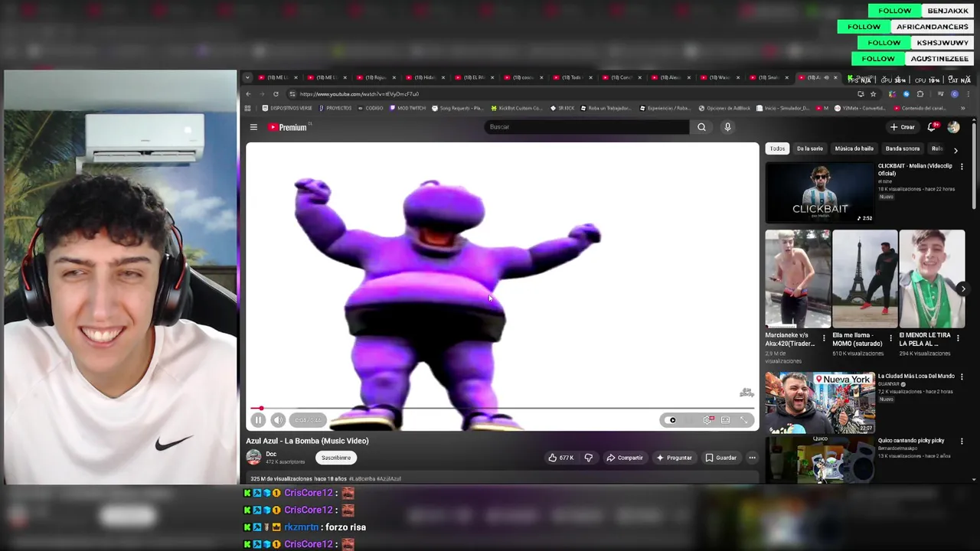Open the SR KICK bookmark
Image resolution: width=980 pixels, height=551 pixels.
pos(563,108)
